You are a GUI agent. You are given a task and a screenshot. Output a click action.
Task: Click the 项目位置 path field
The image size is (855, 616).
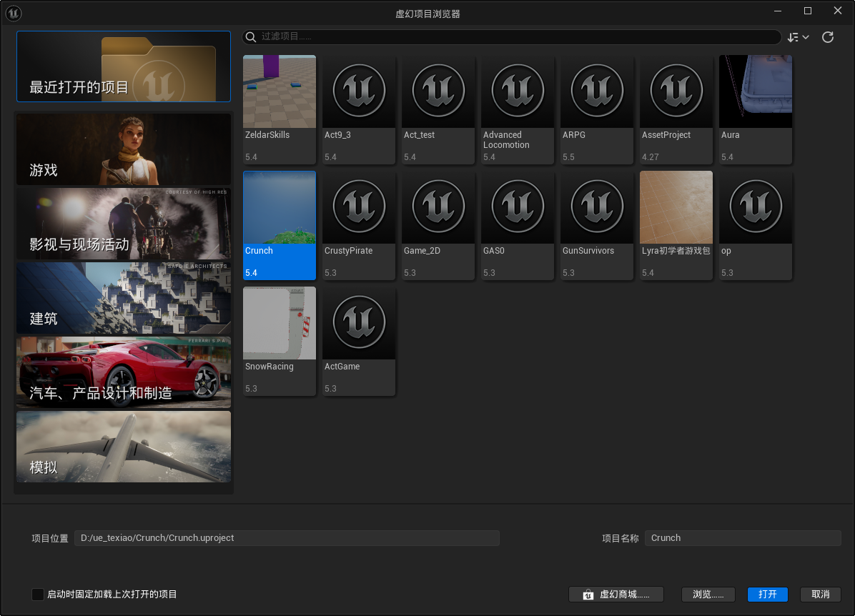click(287, 538)
